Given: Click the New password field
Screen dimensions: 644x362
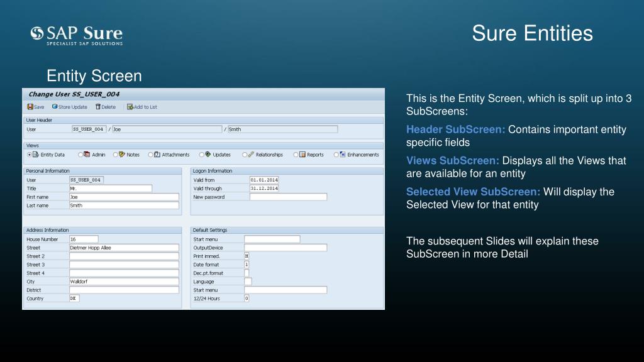Looking at the screenshot, I should [x=288, y=197].
